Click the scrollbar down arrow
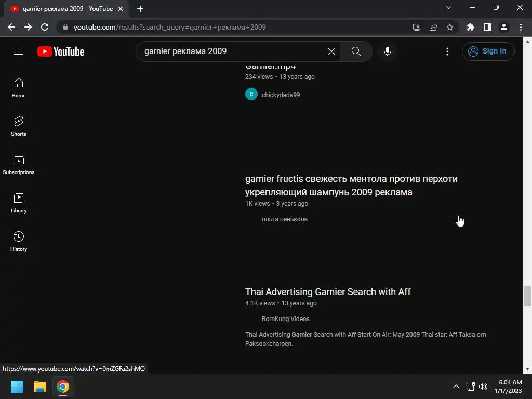The image size is (532, 399). point(527,369)
